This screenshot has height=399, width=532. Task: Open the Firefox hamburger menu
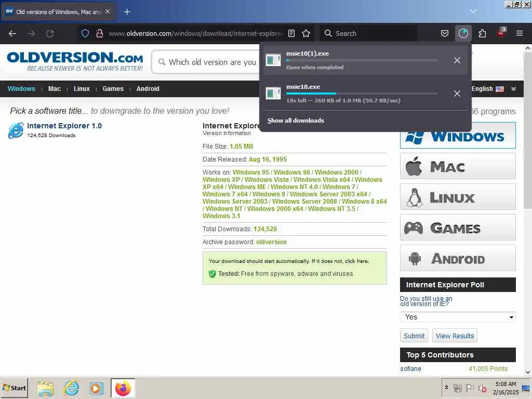520,33
